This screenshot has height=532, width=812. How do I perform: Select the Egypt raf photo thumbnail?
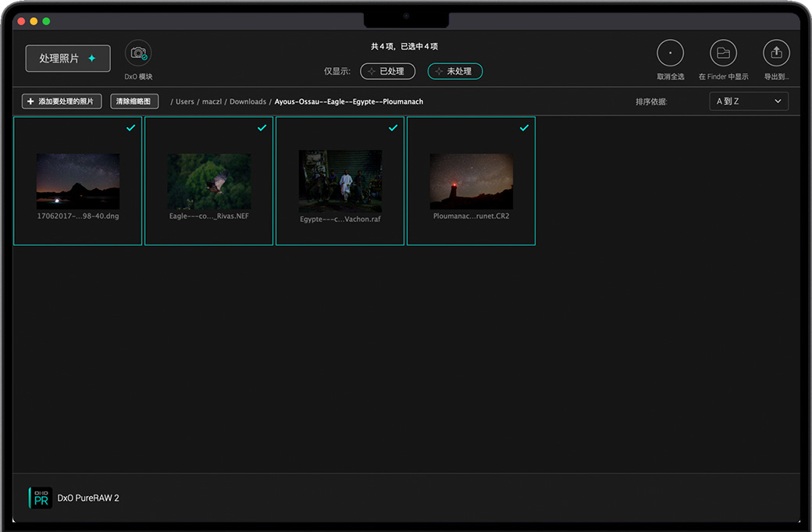click(340, 181)
